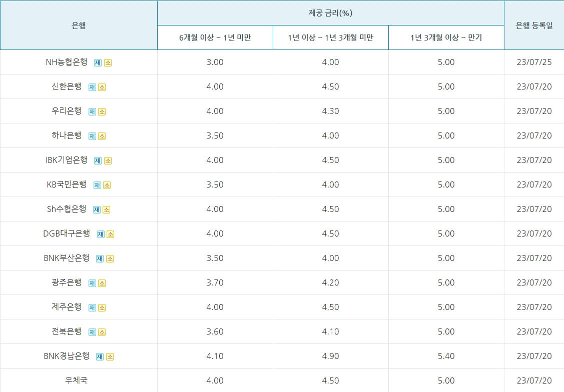Screen dimensions: 564x392
Task: Click the 제주은행 bank name
Action: [x=67, y=306]
